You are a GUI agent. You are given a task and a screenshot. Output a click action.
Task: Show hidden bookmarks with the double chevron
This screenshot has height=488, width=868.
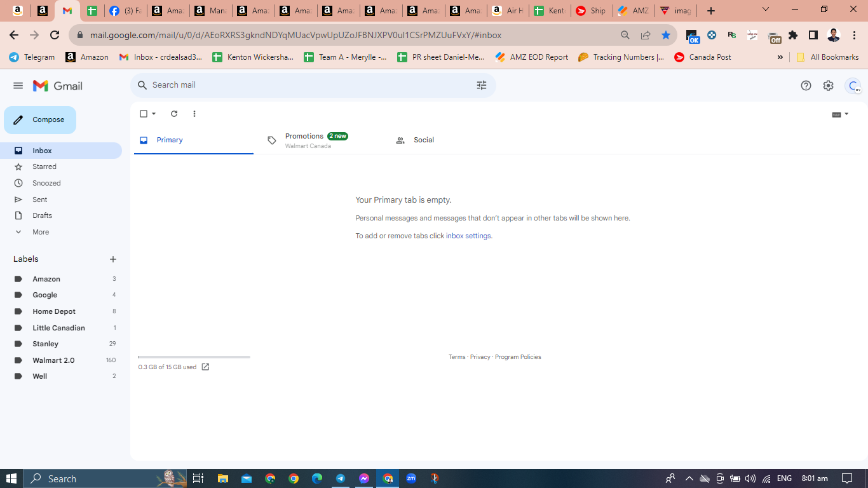[x=780, y=57]
